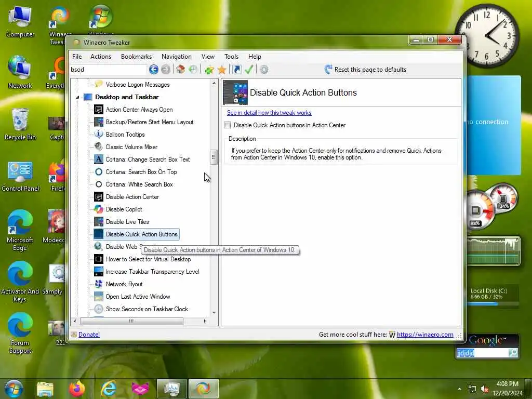The image size is (532, 399).
Task: Click the Donate! link
Action: (89, 335)
